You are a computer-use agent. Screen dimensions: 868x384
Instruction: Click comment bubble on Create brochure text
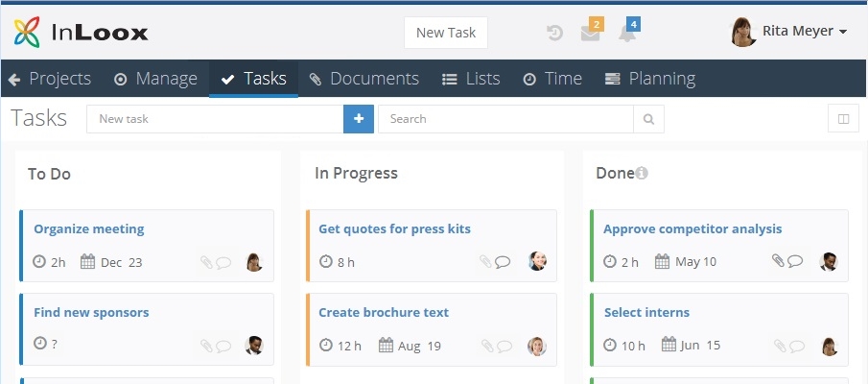(504, 346)
